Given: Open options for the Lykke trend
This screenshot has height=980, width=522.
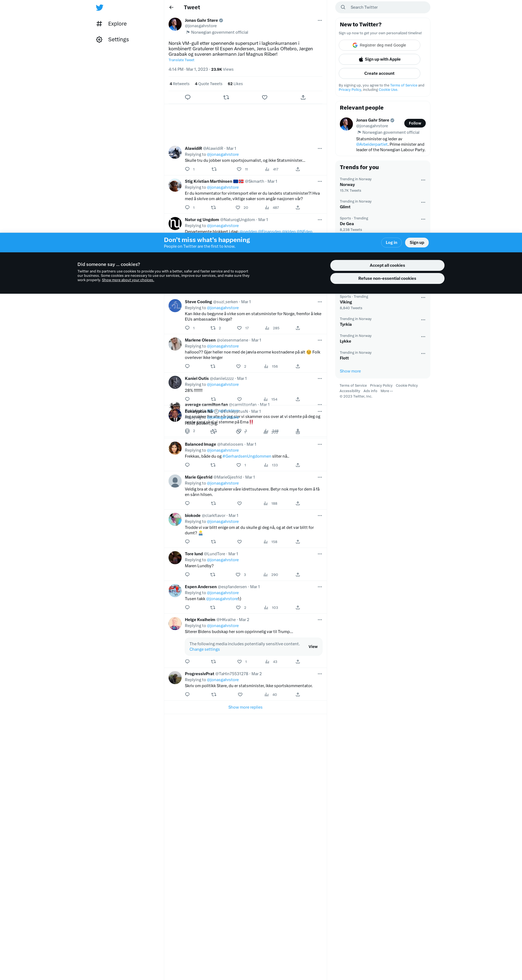Looking at the screenshot, I should (x=423, y=337).
